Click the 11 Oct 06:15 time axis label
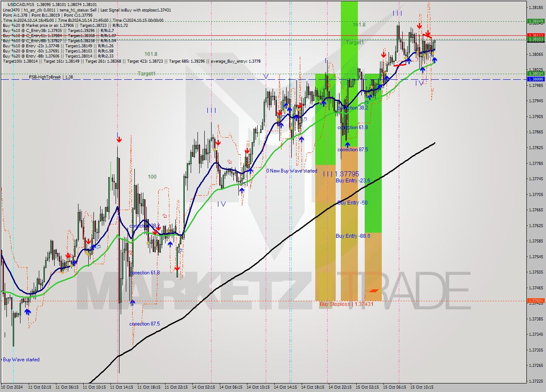 (x=67, y=387)
